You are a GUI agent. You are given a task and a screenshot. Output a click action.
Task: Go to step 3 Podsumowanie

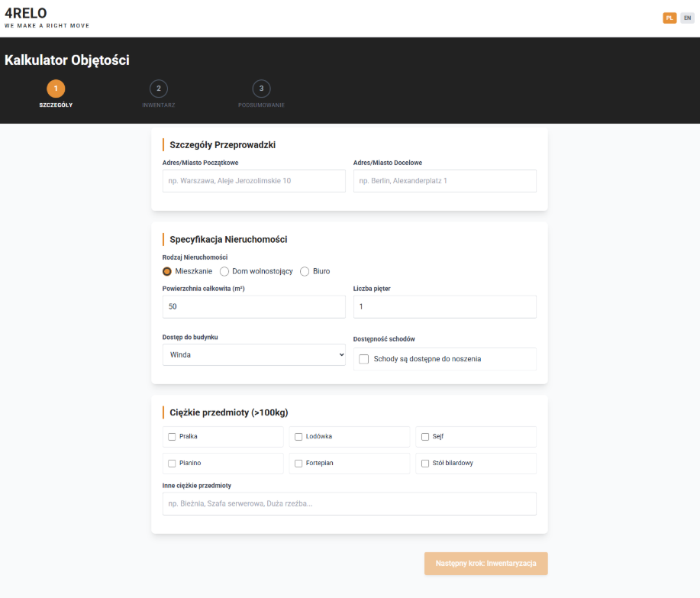point(261,89)
